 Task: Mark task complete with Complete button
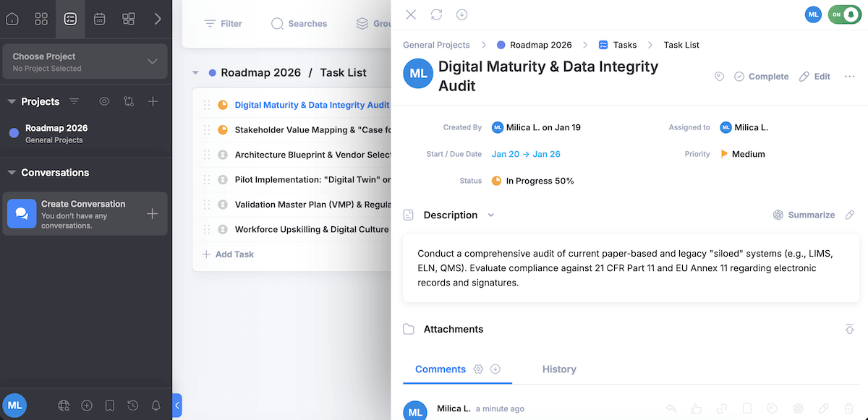point(761,77)
